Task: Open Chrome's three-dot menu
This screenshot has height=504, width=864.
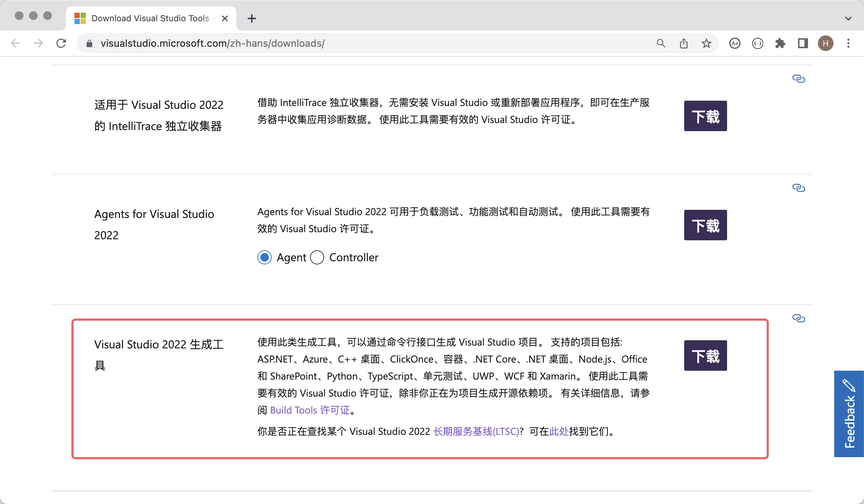Action: (848, 43)
